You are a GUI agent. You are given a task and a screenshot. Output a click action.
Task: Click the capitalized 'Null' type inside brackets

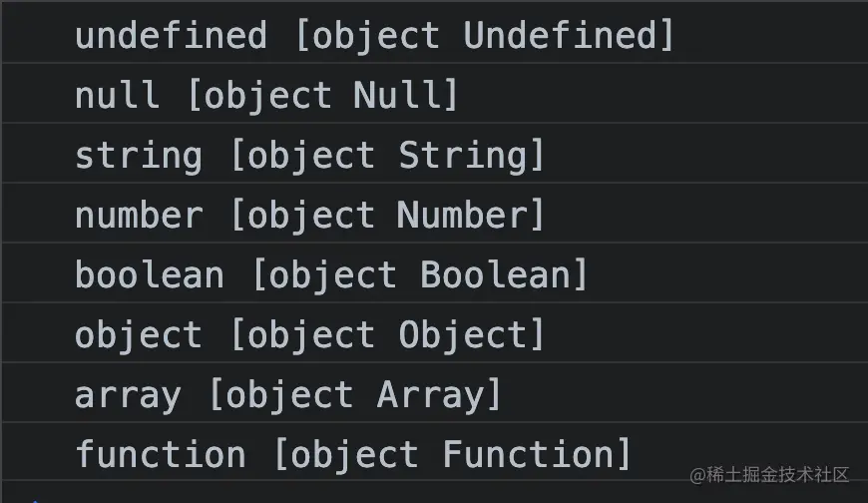398,96
